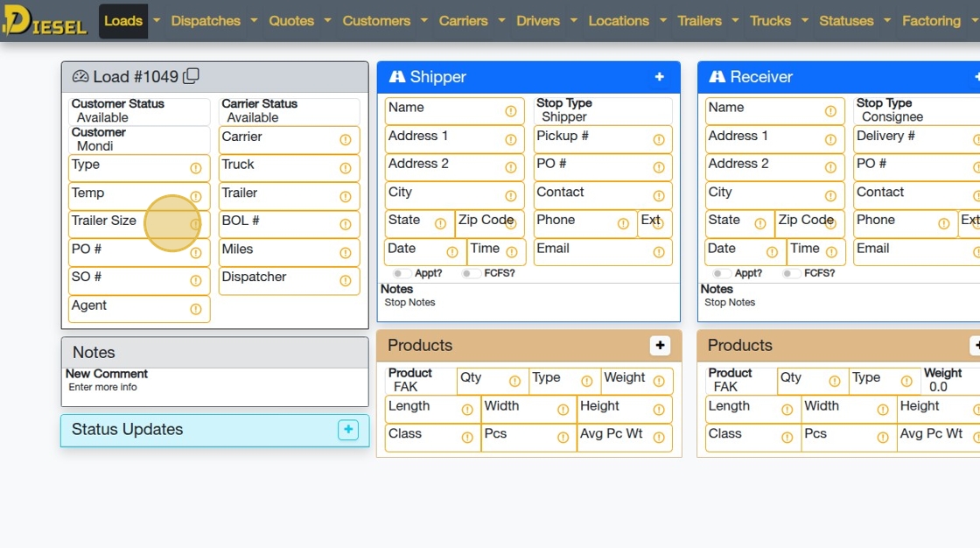The height and width of the screenshot is (548, 980).
Task: Open the Loads menu
Action: click(x=123, y=21)
